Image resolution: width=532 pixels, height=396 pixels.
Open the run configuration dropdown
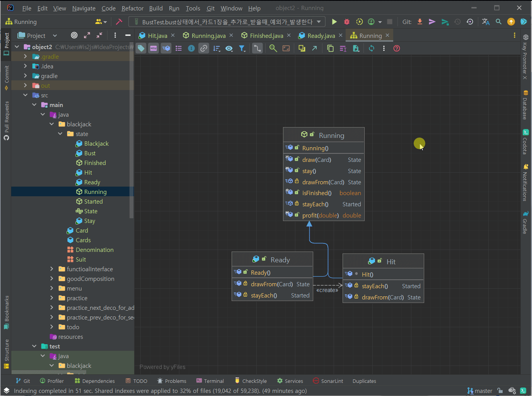coord(227,22)
